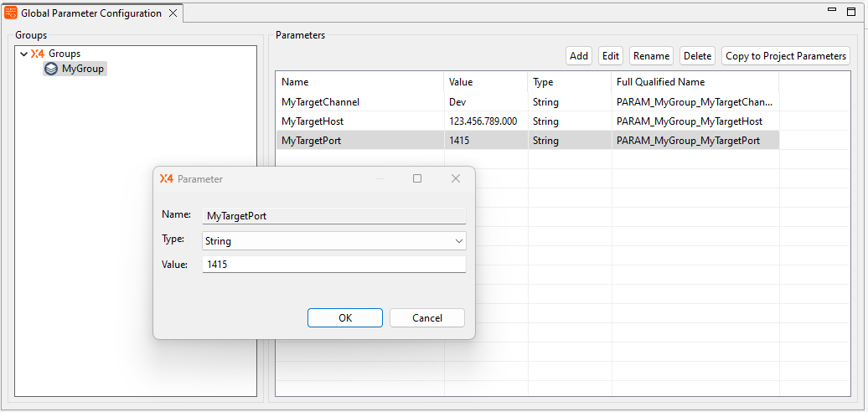Close the Parameter dialog

point(456,179)
